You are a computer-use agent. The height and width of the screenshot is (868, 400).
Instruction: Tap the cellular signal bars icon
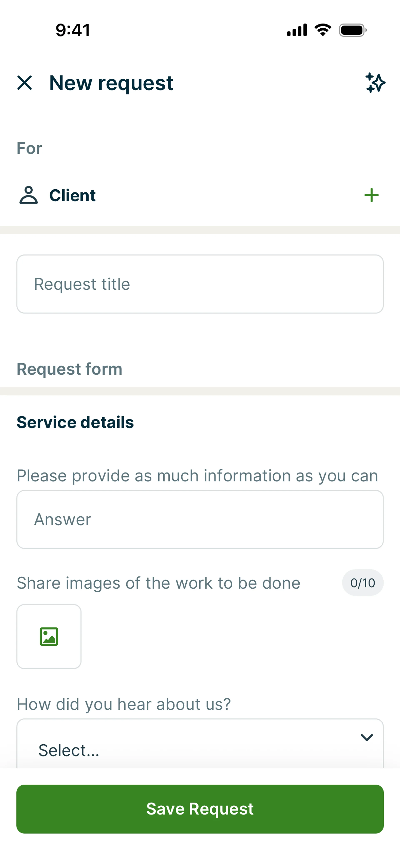(297, 30)
